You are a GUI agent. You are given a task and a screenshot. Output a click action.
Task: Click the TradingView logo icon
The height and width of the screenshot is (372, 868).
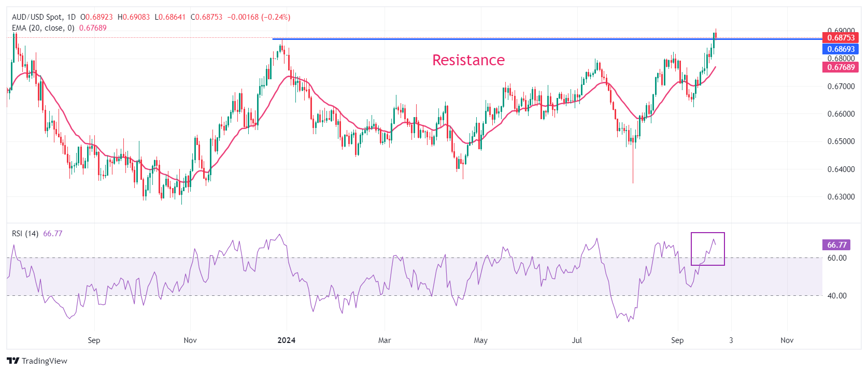pos(13,361)
